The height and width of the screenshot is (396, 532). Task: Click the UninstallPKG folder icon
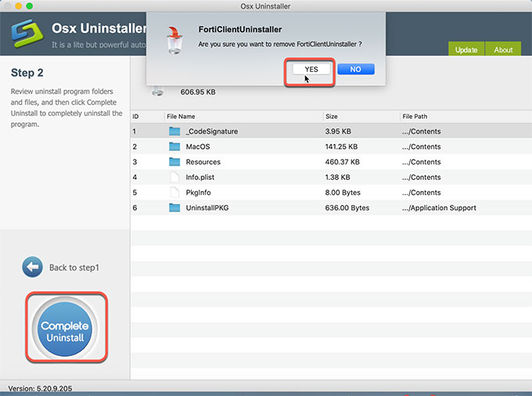174,207
